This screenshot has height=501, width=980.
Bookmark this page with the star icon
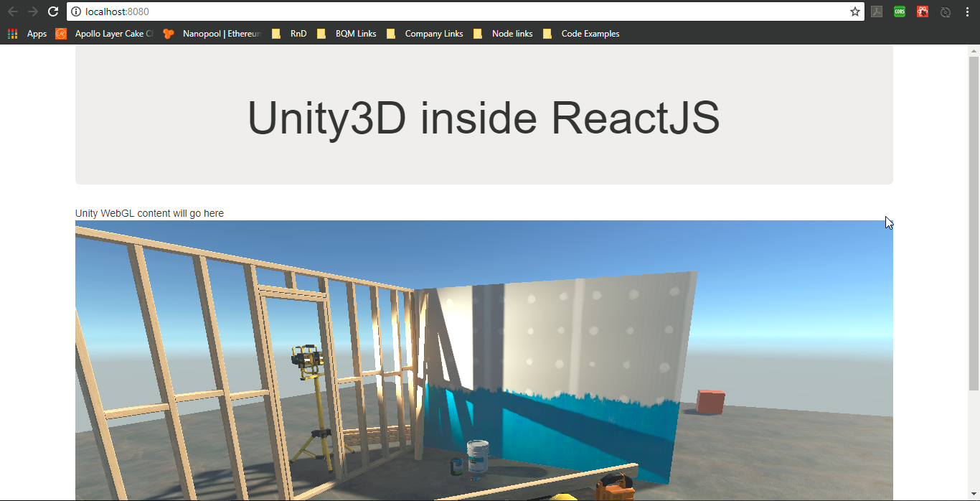click(854, 11)
